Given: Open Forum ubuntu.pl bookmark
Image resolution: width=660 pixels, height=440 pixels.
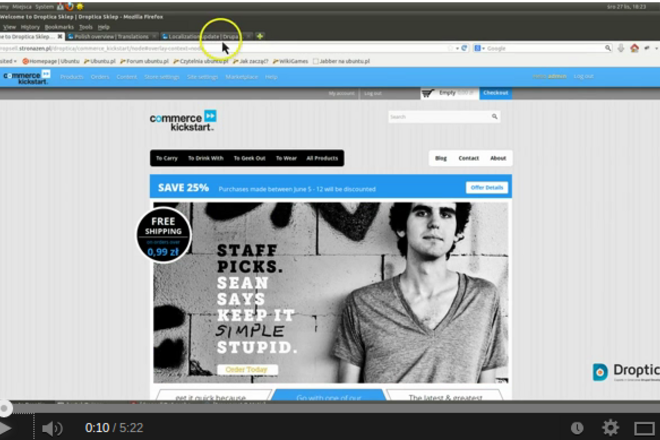Looking at the screenshot, I should (144, 61).
